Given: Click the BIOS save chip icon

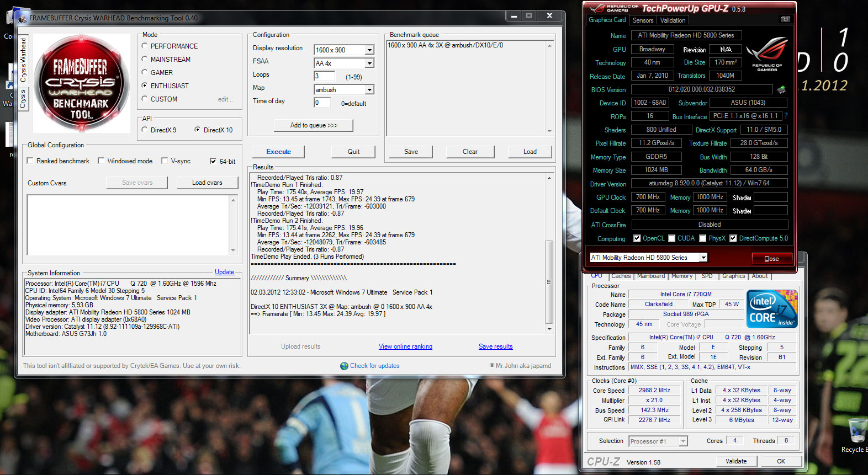Looking at the screenshot, I should 781,89.
